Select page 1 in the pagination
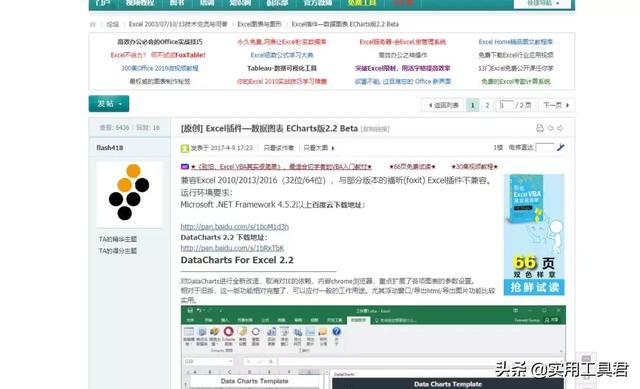The image size is (640, 389). 473,105
